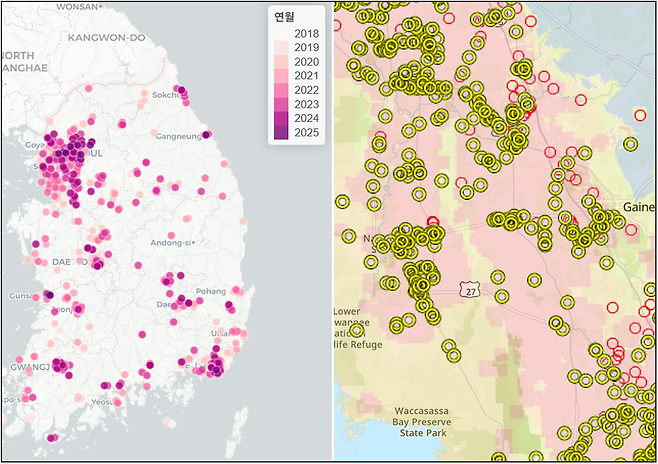Click the dark purple marker beside Gangneung
658x464 pixels.
(x=207, y=135)
